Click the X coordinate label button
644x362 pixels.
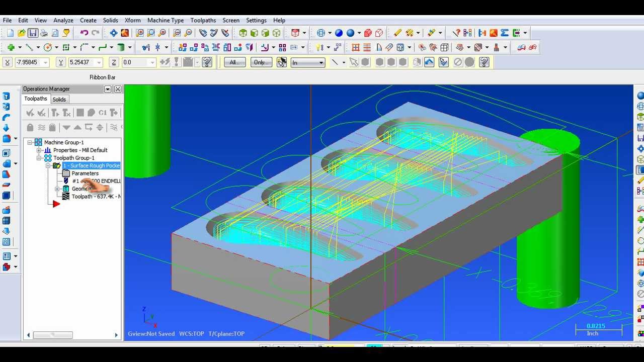7,62
